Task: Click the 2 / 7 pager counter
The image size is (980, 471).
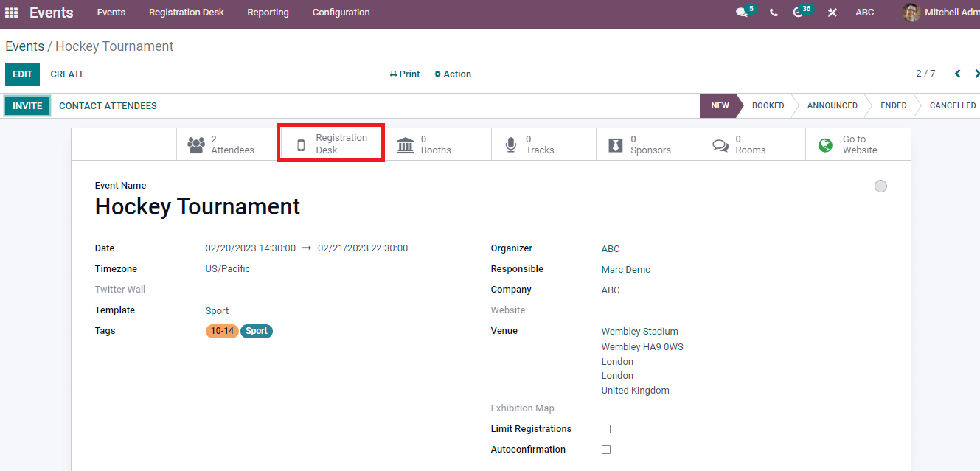Action: 925,74
